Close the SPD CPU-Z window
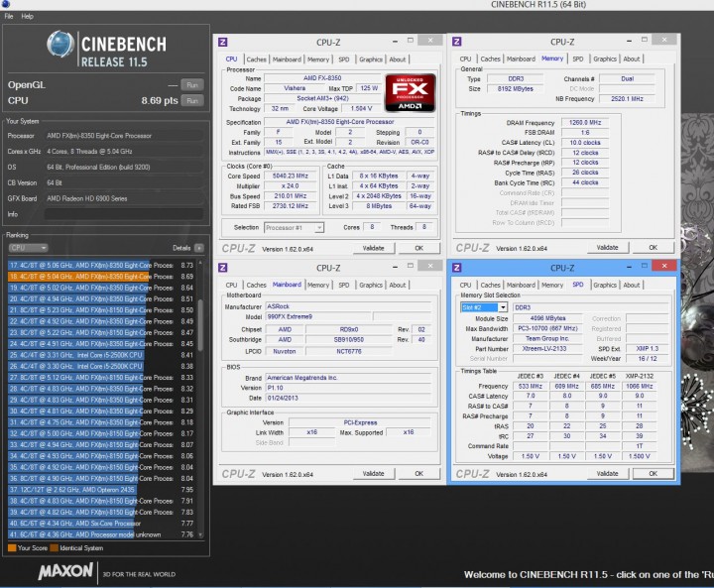 [664, 266]
